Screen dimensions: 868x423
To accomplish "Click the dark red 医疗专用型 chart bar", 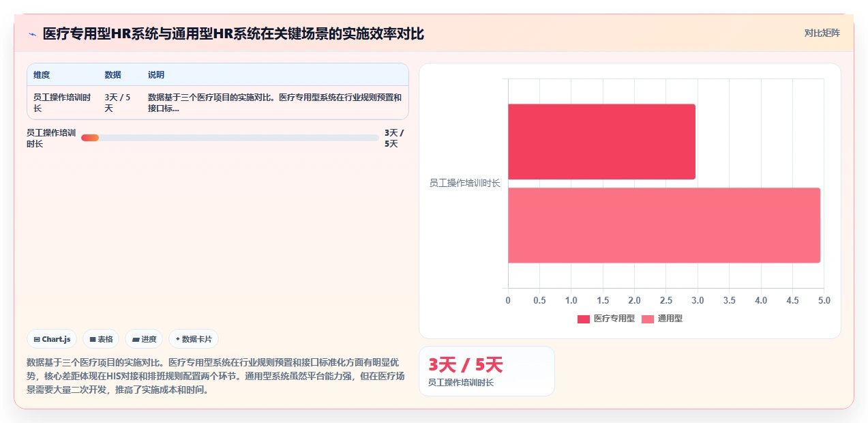I will [x=601, y=142].
